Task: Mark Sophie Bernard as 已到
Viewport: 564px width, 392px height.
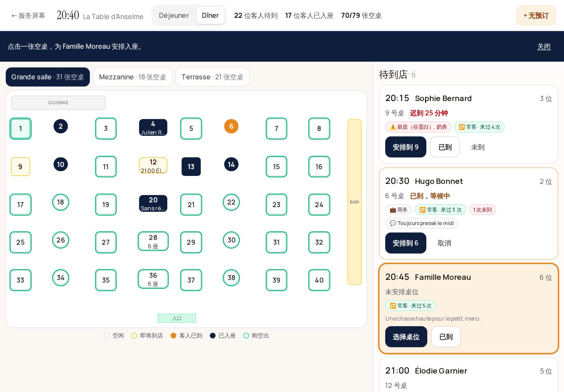Action: coord(445,147)
